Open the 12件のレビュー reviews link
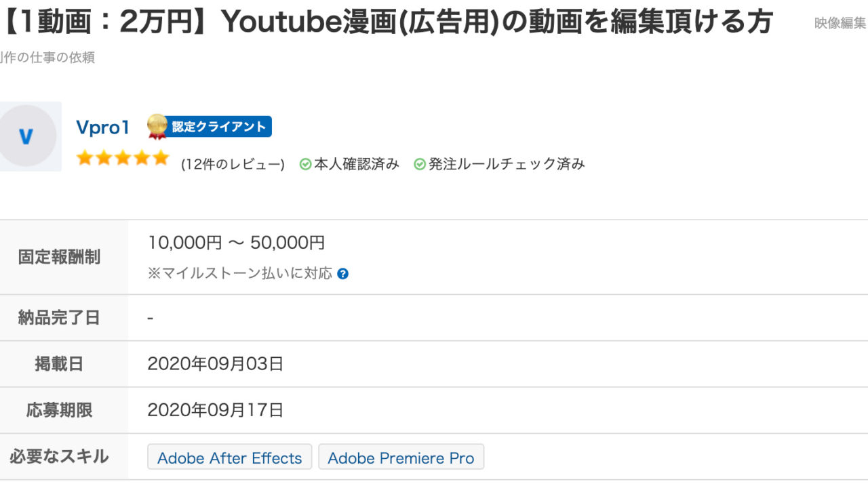This screenshot has height=488, width=868. click(233, 164)
